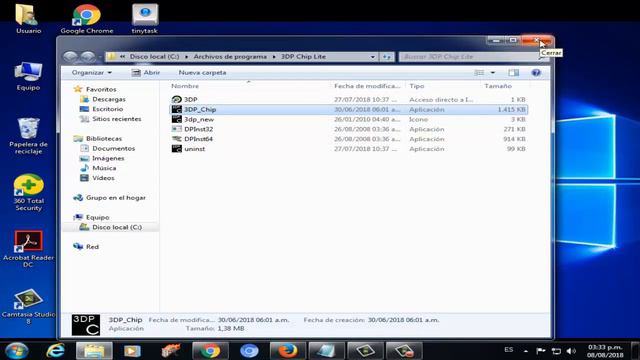Select Disco local (C:) in the navigation pane
The width and height of the screenshot is (640, 360).
pyautogui.click(x=117, y=227)
